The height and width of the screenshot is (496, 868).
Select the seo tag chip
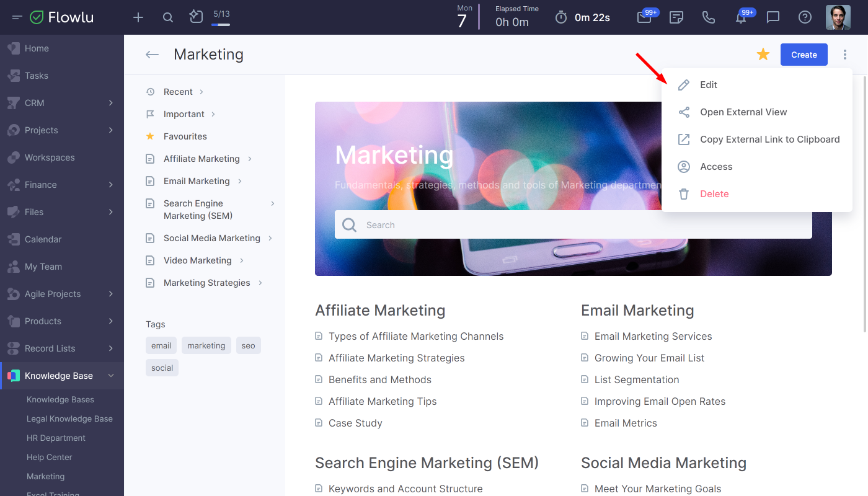click(249, 345)
